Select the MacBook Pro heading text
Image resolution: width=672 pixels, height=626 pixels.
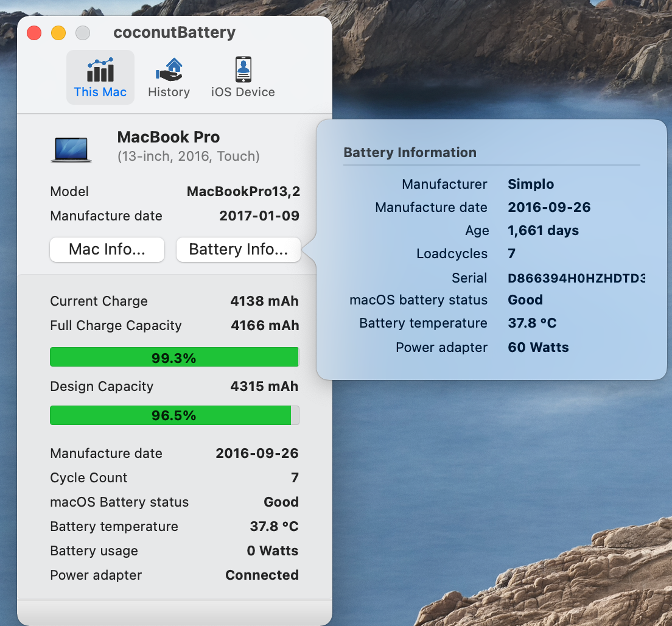(169, 137)
